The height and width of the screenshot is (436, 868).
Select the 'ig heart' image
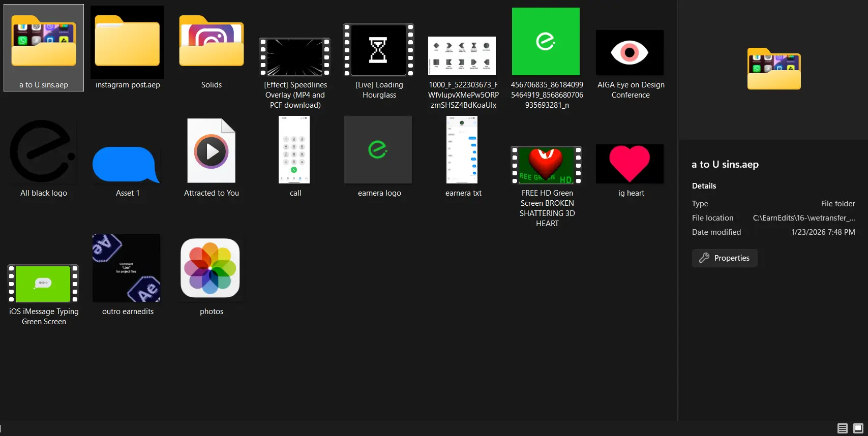point(630,164)
